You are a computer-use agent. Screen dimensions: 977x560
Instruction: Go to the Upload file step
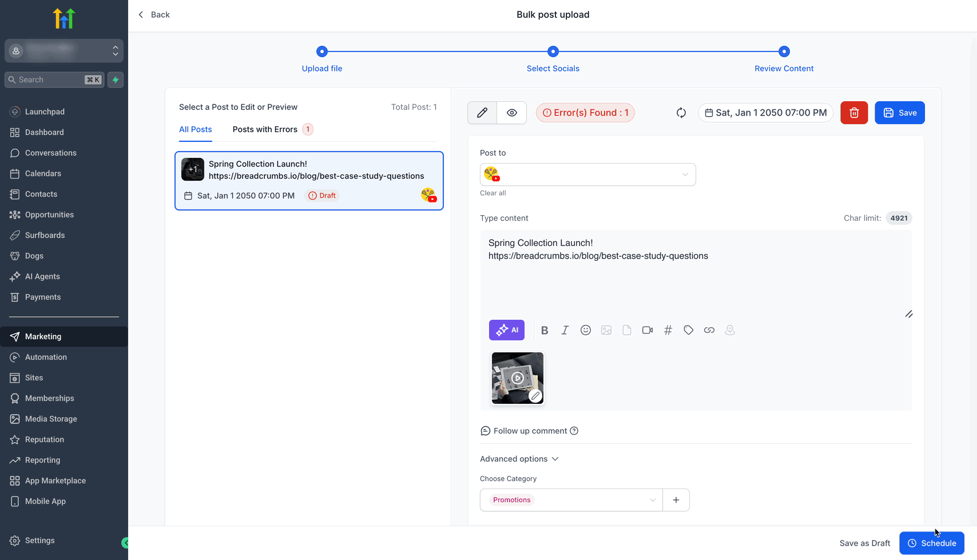click(322, 51)
